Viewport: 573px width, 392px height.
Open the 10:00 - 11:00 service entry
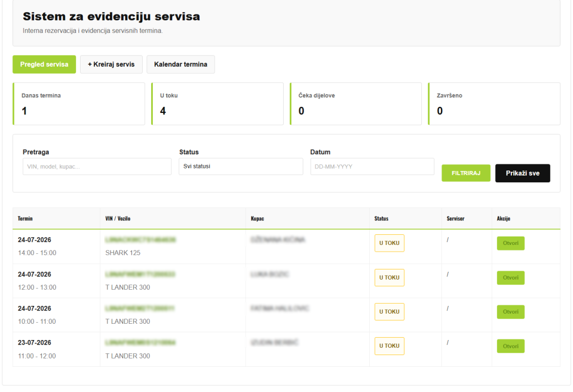click(x=510, y=312)
